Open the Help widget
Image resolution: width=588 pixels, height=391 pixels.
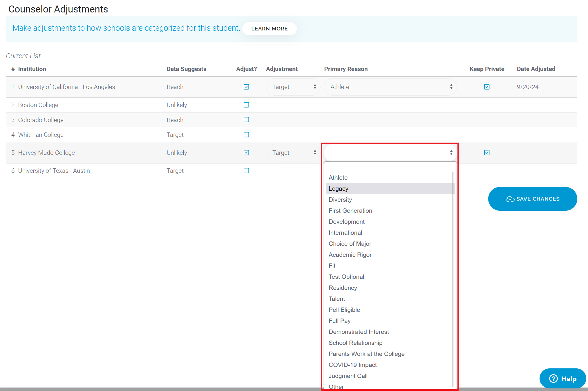tap(562, 379)
